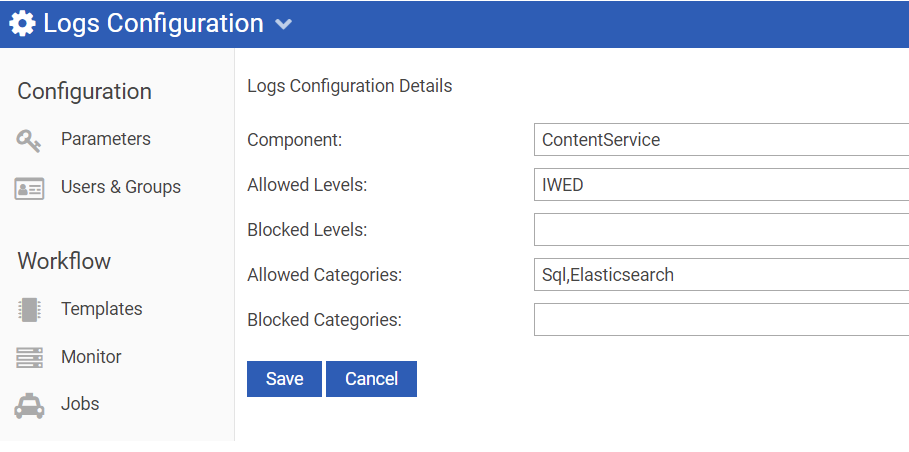Screen dimensions: 909x452
Task: Click the Allowed Levels field showing IWED
Action: 720,185
